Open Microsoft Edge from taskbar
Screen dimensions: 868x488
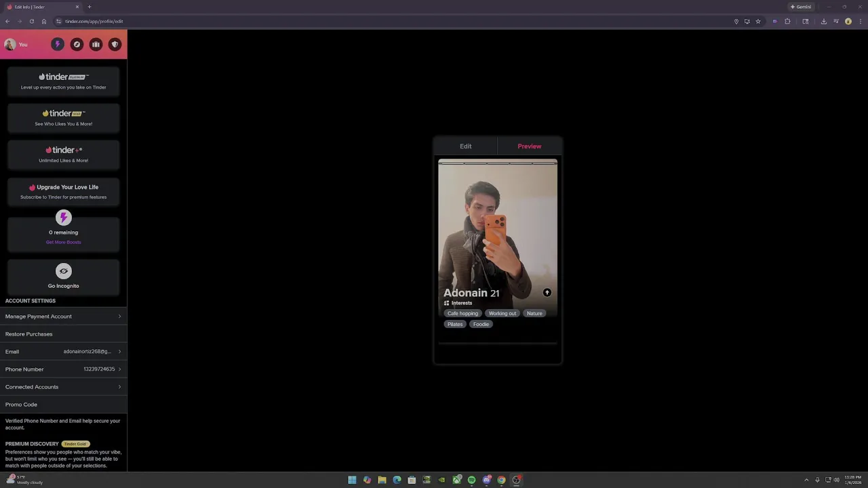click(397, 480)
